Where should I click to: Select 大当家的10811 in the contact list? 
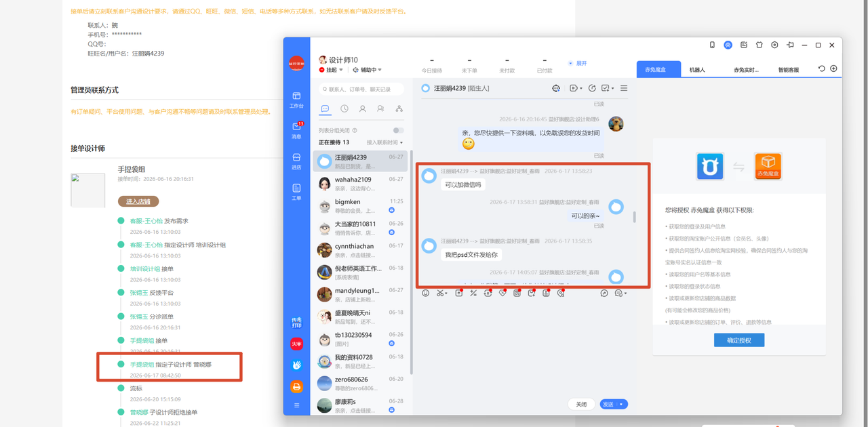361,228
